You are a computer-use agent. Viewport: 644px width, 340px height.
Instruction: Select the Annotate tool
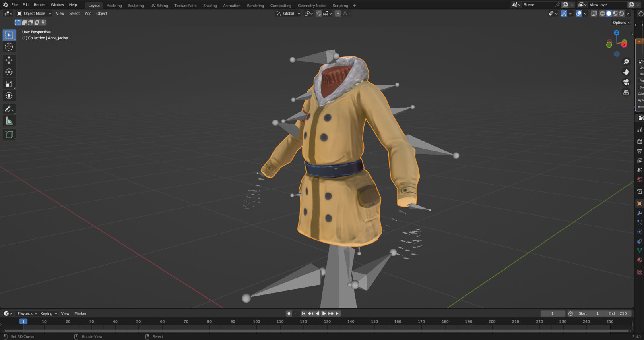click(9, 109)
